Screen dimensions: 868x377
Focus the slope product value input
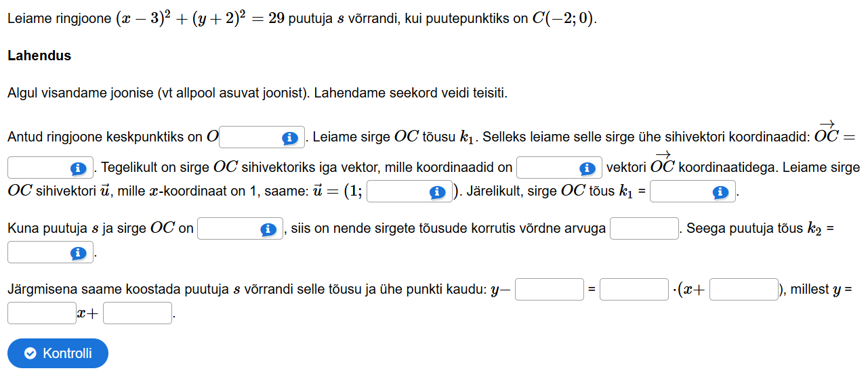[644, 229]
